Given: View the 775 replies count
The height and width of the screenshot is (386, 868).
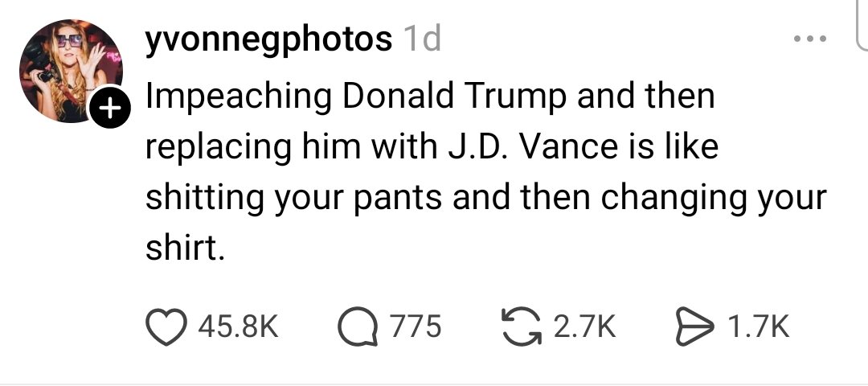Looking at the screenshot, I should click(416, 326).
